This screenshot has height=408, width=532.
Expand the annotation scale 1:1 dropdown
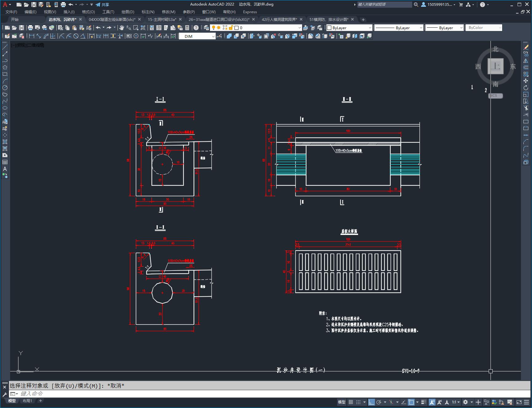tap(456, 402)
